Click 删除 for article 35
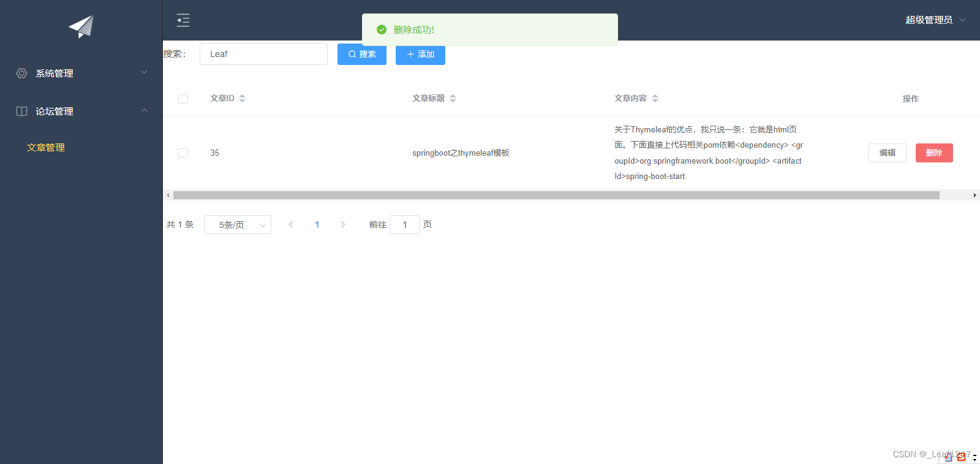The width and height of the screenshot is (980, 464). [934, 153]
